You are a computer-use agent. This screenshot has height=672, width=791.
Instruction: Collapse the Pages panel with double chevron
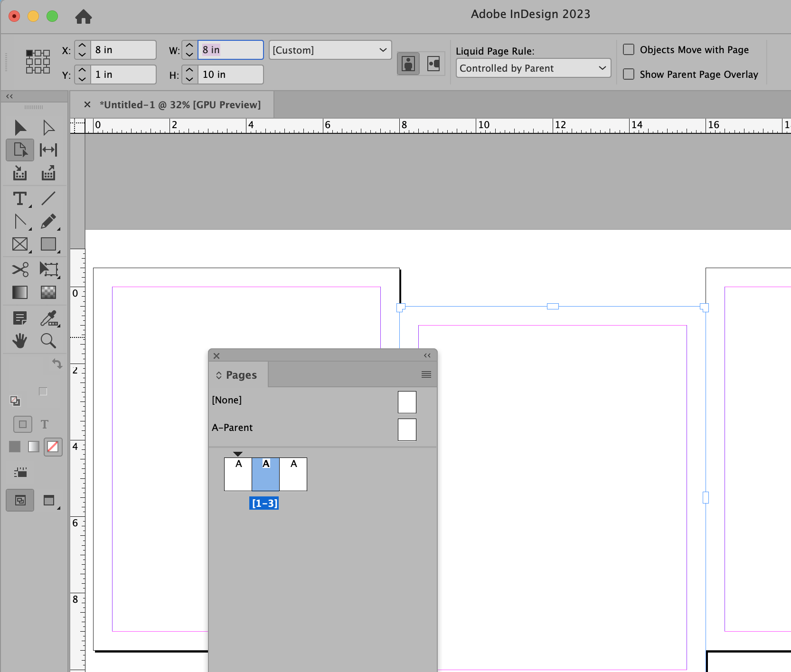[427, 355]
